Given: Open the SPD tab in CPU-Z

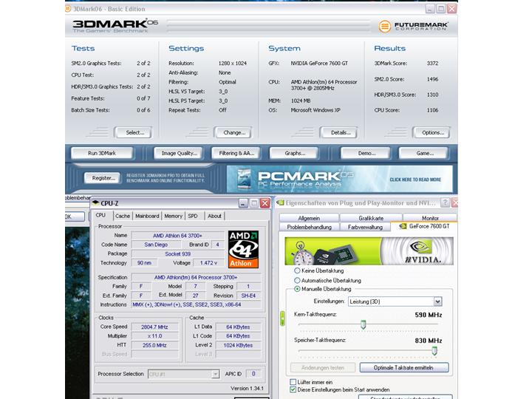Looking at the screenshot, I should (193, 216).
